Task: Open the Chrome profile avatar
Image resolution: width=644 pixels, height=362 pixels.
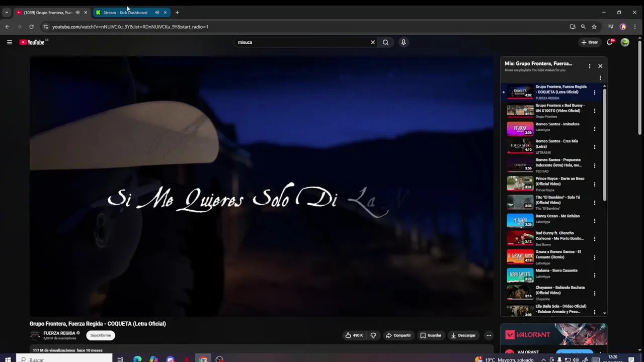Action: click(x=623, y=27)
